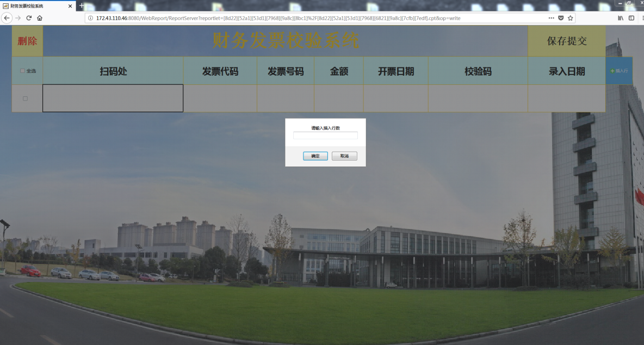Toggle the browser sidebar
644x345 pixels.
click(631, 18)
